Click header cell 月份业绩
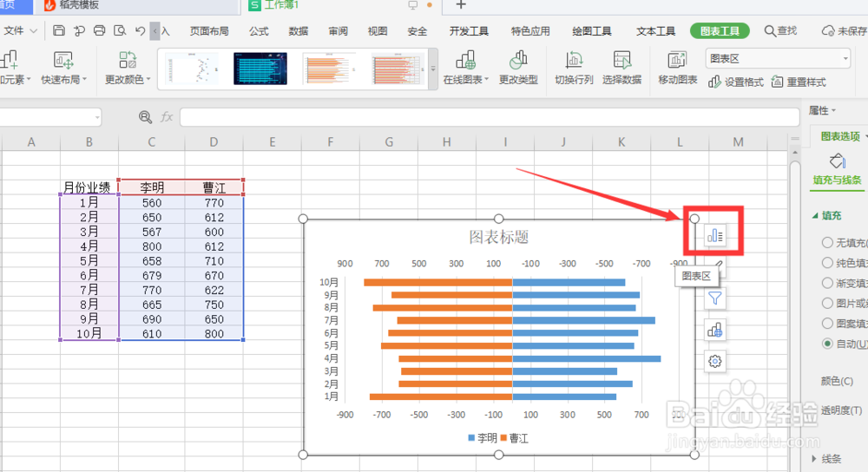 pyautogui.click(x=89, y=187)
